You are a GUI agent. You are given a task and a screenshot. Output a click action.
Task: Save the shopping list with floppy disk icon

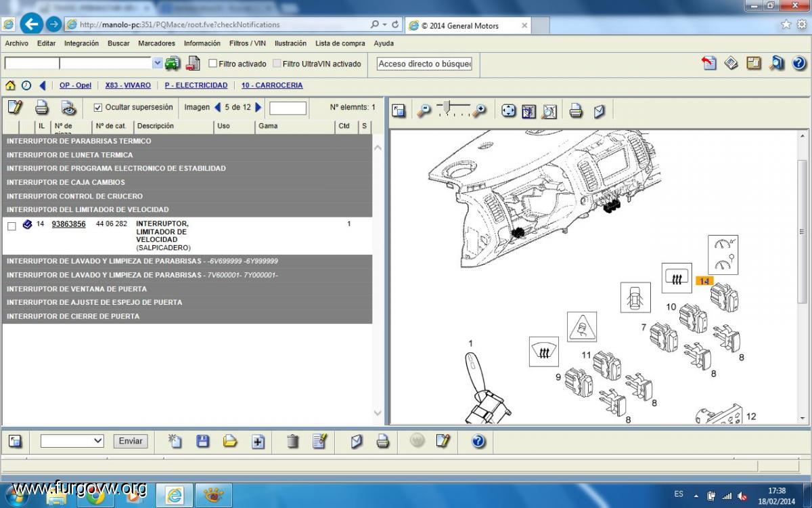[202, 441]
